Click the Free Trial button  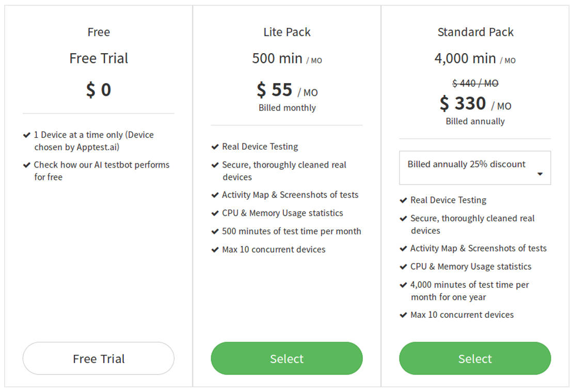pos(99,358)
